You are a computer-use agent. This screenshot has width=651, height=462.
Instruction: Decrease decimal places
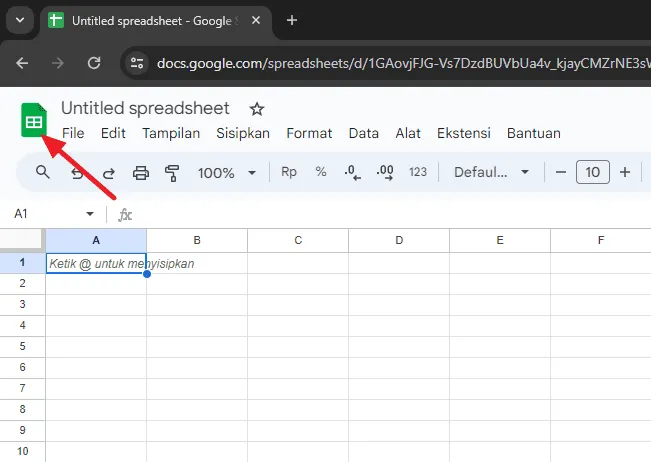click(352, 172)
